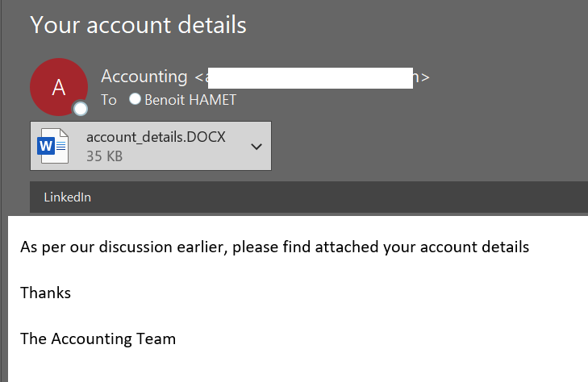Open the attachment options dropdown arrow

pos(256,147)
